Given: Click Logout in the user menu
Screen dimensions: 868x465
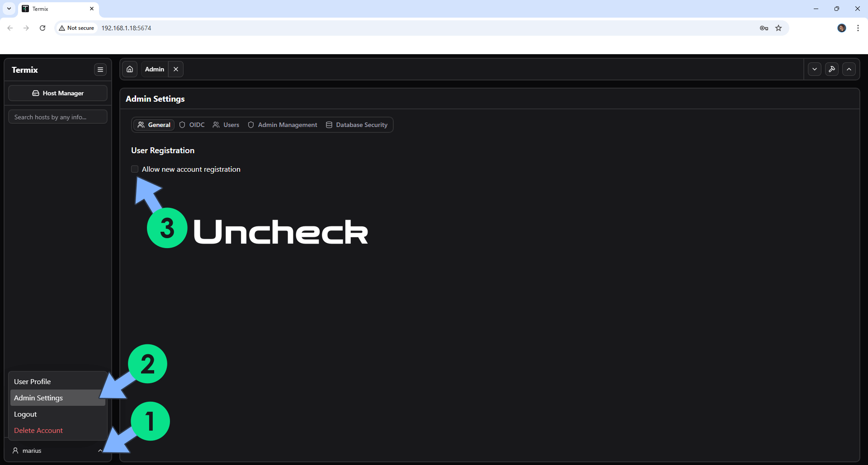Looking at the screenshot, I should tap(25, 414).
